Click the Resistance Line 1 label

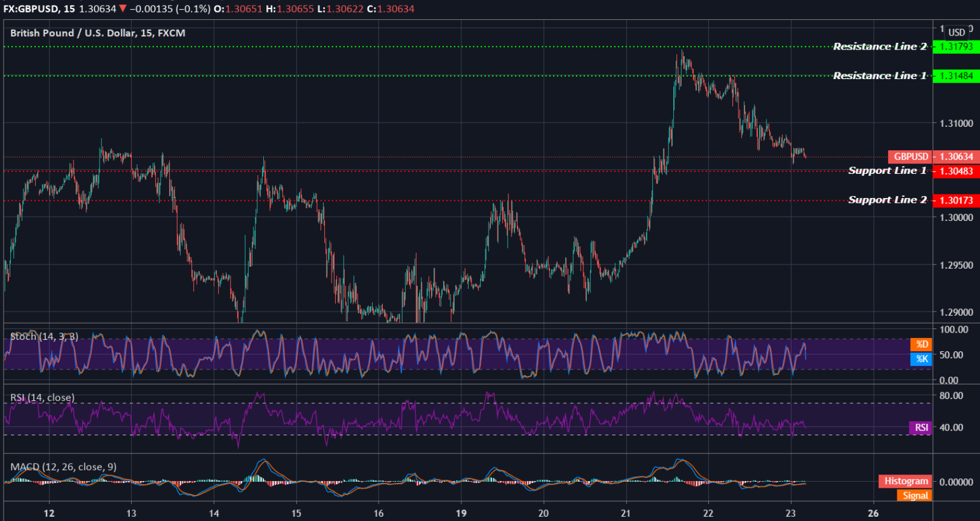(x=880, y=75)
